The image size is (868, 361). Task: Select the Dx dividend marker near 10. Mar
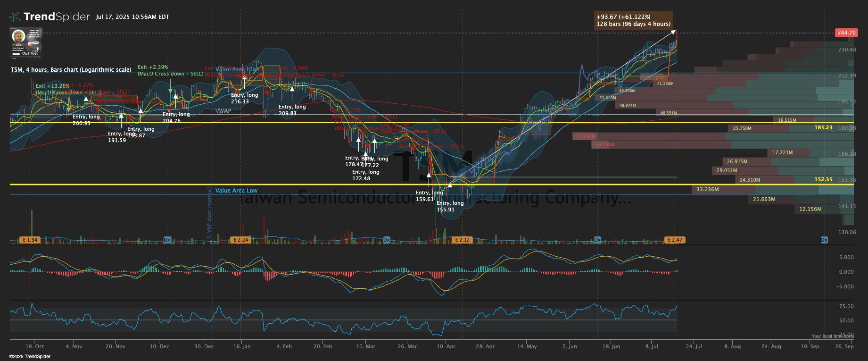pos(387,240)
